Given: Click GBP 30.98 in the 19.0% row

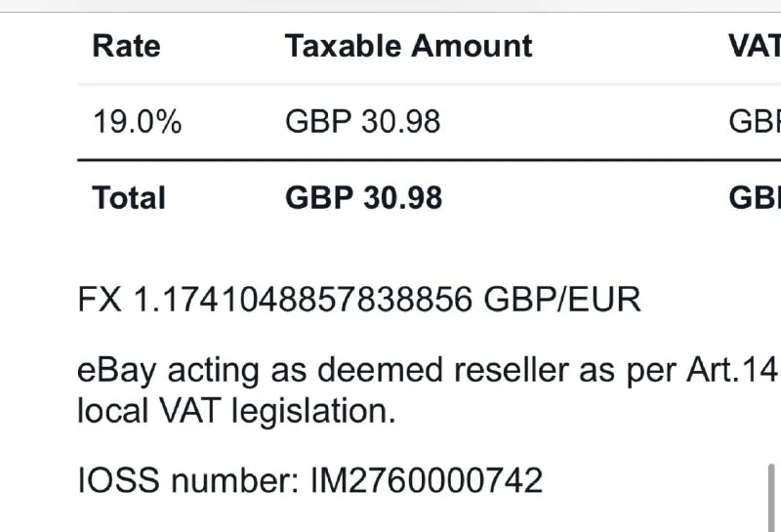Looking at the screenshot, I should click(x=362, y=122).
